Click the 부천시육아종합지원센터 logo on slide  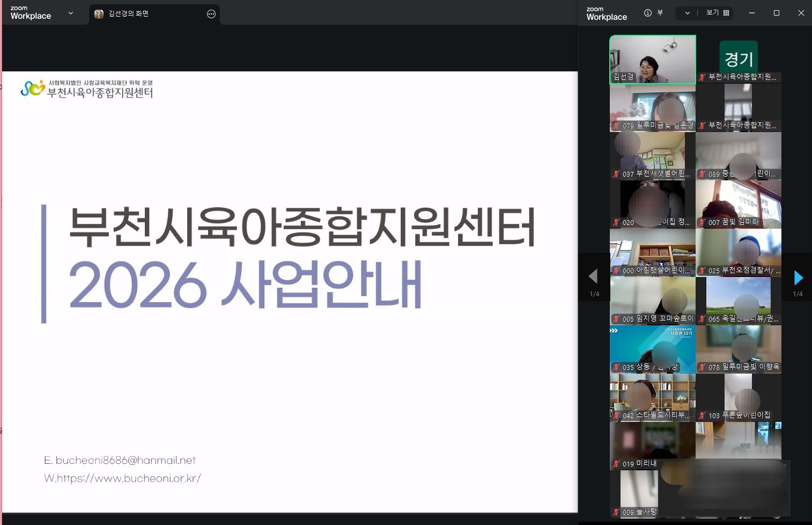pyautogui.click(x=87, y=89)
